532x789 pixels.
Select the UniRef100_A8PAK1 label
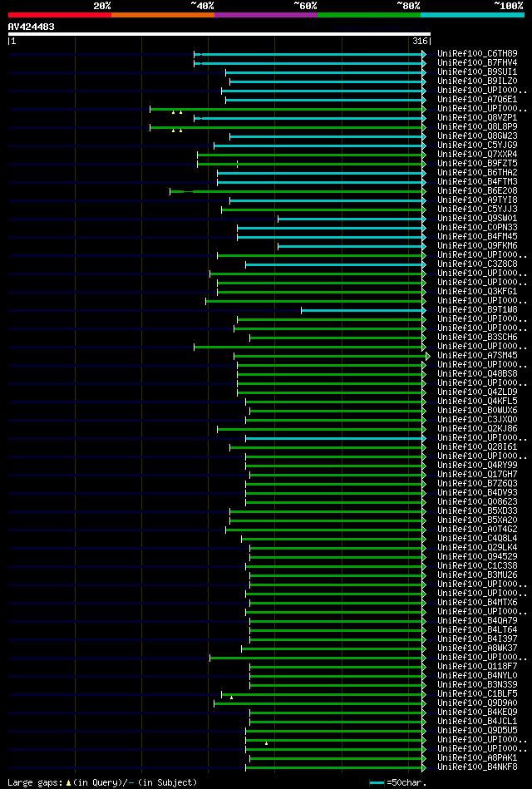tap(477, 757)
